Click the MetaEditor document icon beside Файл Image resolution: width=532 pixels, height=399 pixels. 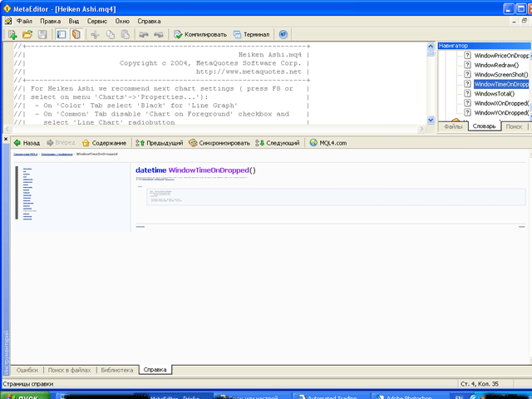click(x=8, y=21)
